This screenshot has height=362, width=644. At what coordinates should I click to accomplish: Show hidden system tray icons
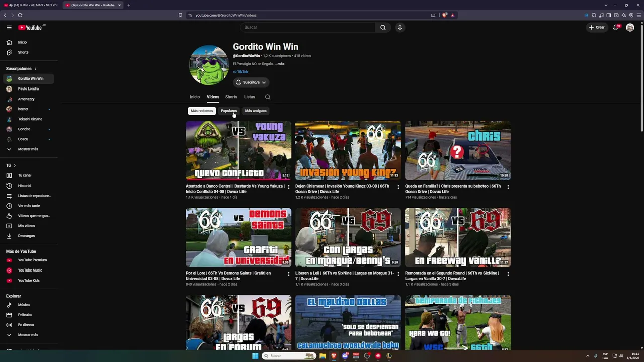(x=587, y=356)
